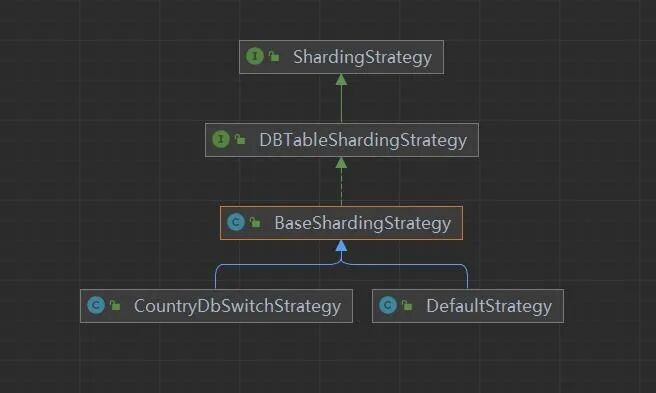The image size is (656, 393).
Task: Click the public lock icon on DefaultStrategy
Action: click(x=407, y=306)
